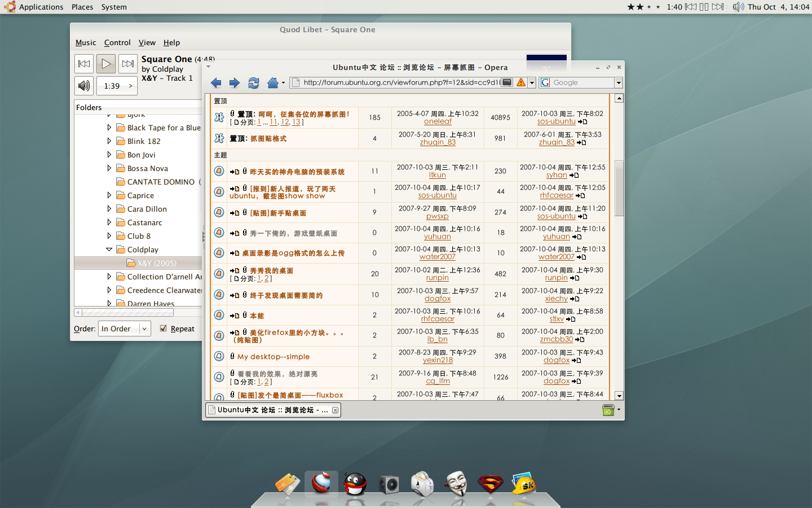The height and width of the screenshot is (508, 812).
Task: Open System menu in top panel
Action: (x=114, y=7)
